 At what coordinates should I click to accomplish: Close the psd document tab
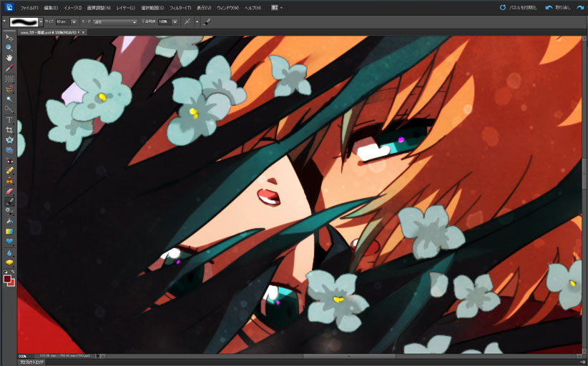coord(83,32)
